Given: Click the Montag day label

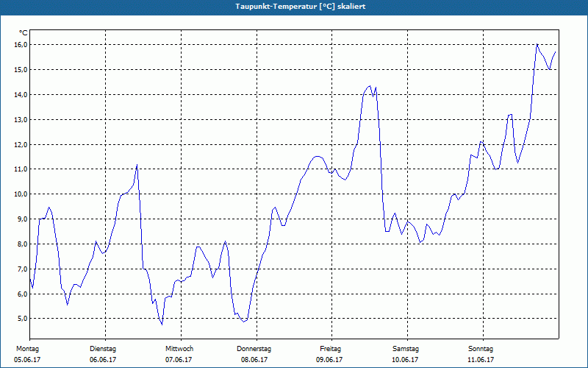Looking at the screenshot, I should point(27,349).
